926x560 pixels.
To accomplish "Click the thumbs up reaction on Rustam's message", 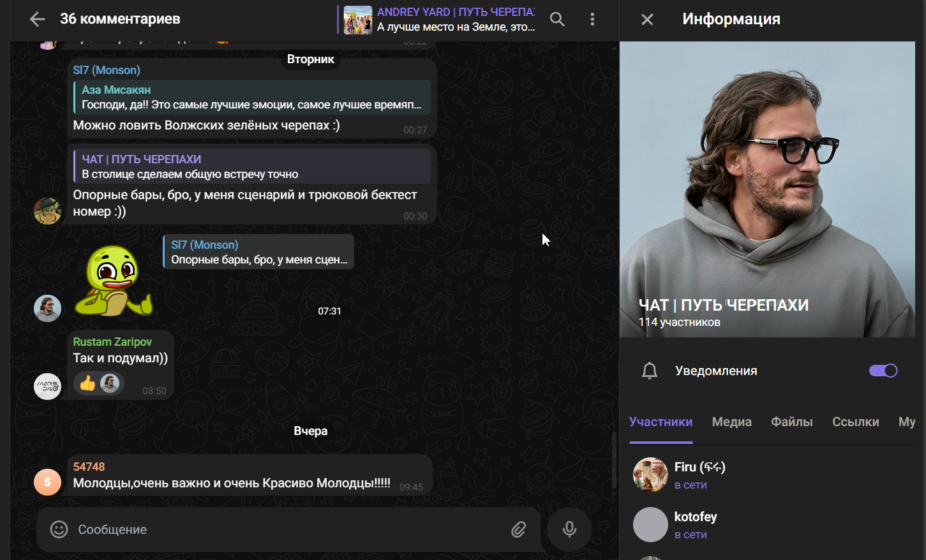I will [x=88, y=383].
